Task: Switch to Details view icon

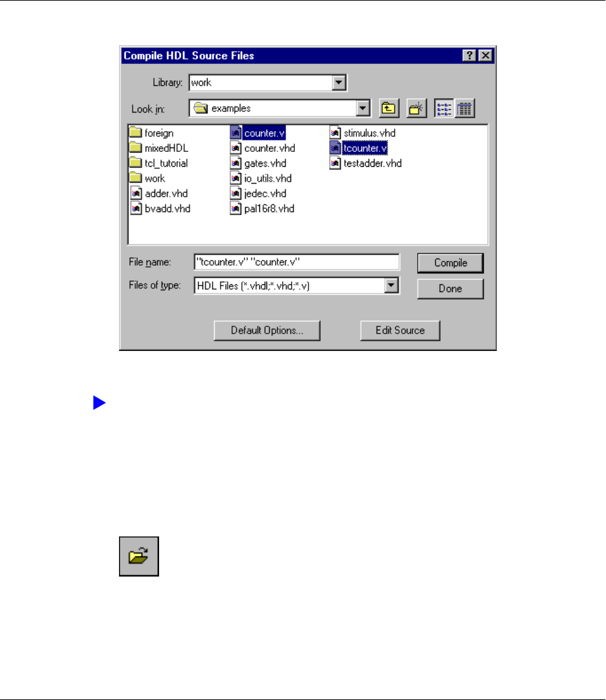Action: point(464,109)
